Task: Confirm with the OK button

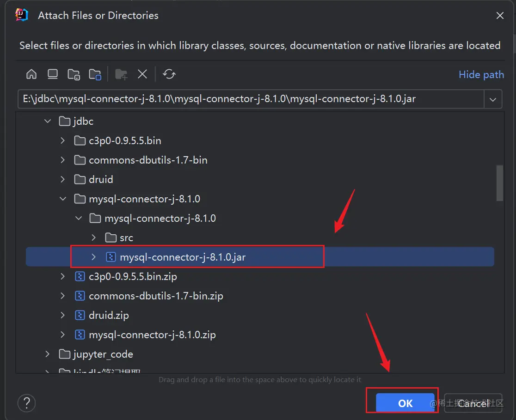Action: coord(405,403)
